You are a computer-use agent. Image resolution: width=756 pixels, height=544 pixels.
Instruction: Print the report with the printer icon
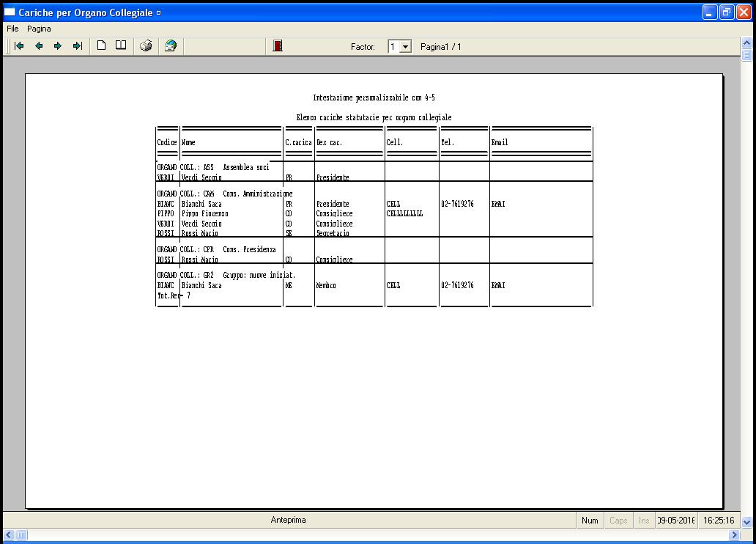pyautogui.click(x=146, y=46)
